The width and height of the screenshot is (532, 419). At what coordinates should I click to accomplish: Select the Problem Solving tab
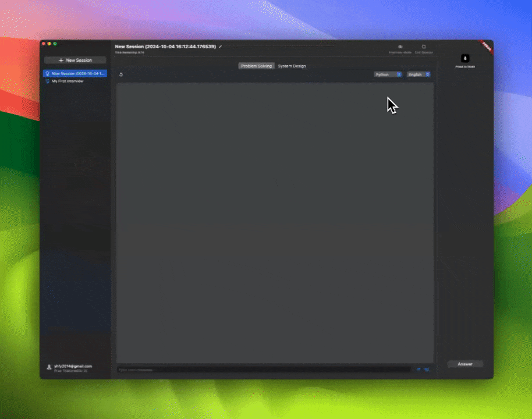(256, 66)
